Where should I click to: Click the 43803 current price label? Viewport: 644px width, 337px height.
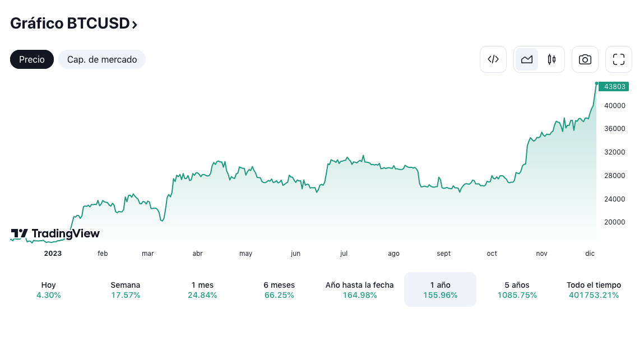[614, 87]
